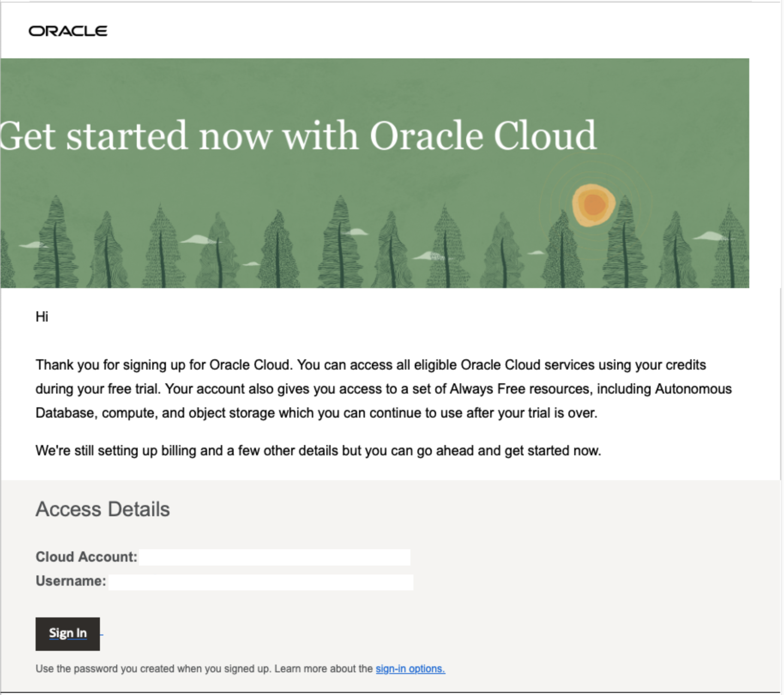Screen dimensions: 784x695
Task: Click the leftmost white cloud in banner
Action: pos(33,245)
